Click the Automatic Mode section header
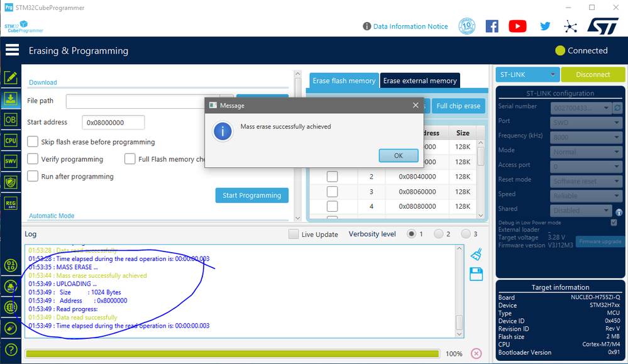The width and height of the screenshot is (628, 364). (x=52, y=216)
